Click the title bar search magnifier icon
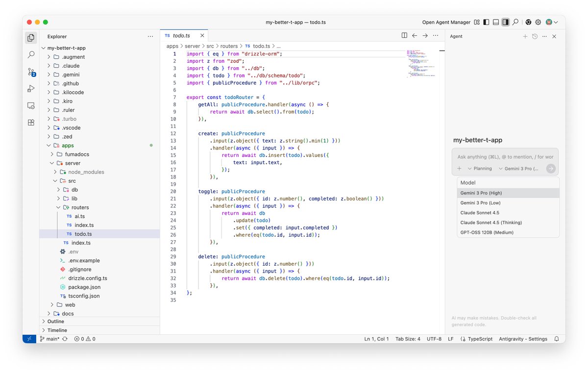 [515, 22]
